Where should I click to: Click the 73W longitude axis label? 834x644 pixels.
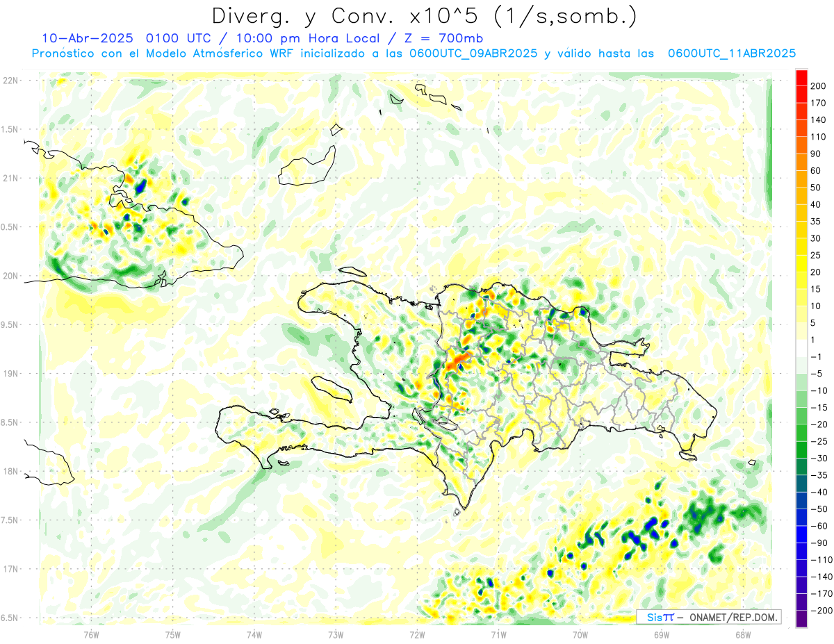tap(336, 634)
